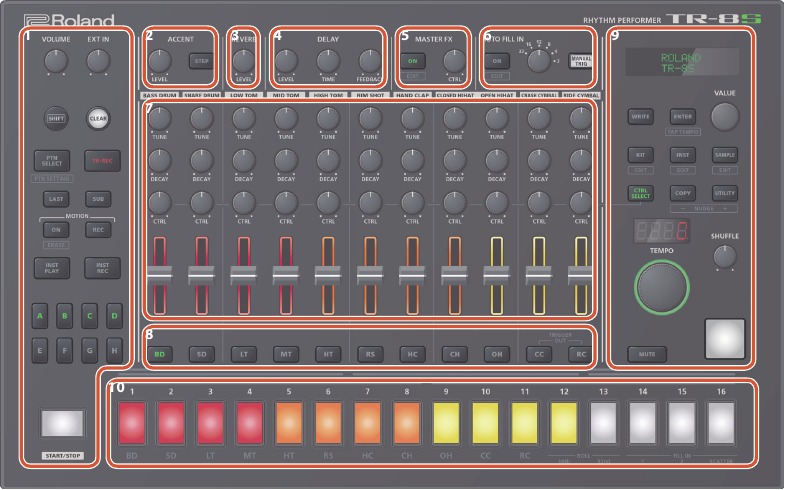Activate INST REC mode
This screenshot has height=490, width=785.
pos(102,268)
